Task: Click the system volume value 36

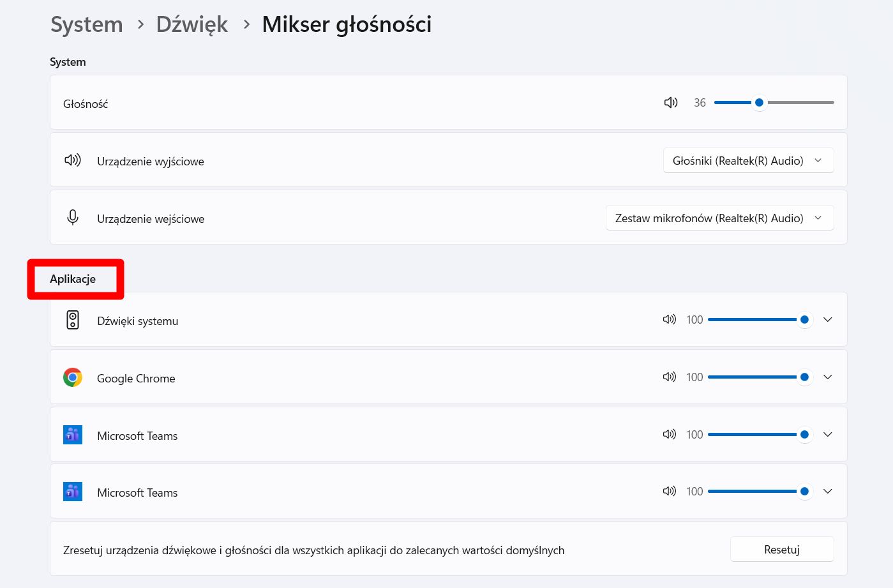Action: click(x=700, y=103)
